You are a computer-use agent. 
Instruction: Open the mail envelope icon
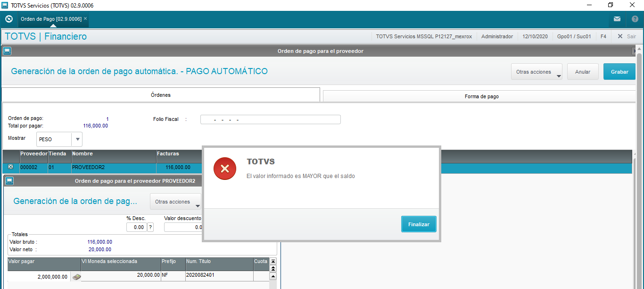click(617, 19)
